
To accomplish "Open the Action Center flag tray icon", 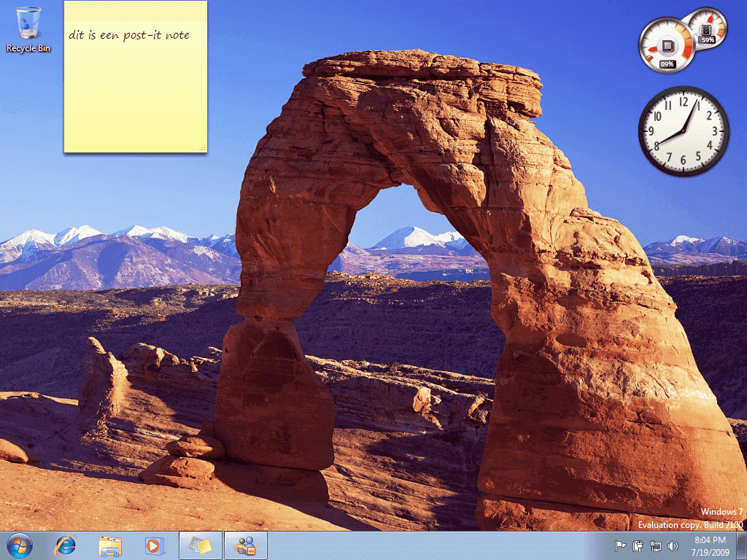I will 621,545.
